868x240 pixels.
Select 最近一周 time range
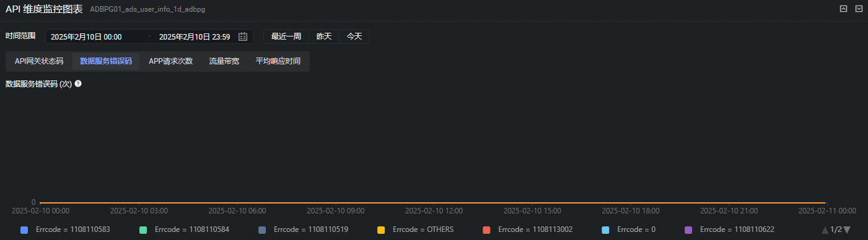tap(286, 36)
